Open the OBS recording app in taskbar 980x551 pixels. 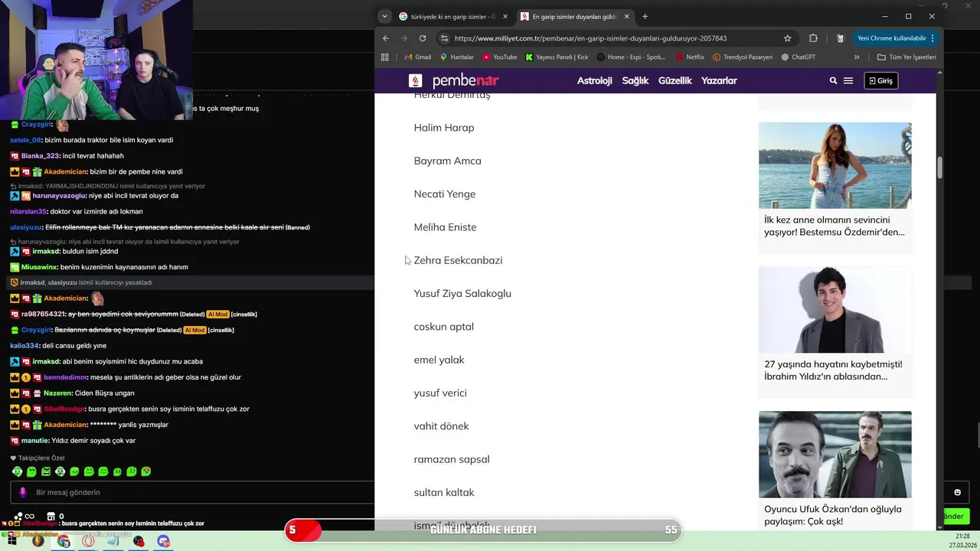point(139,541)
